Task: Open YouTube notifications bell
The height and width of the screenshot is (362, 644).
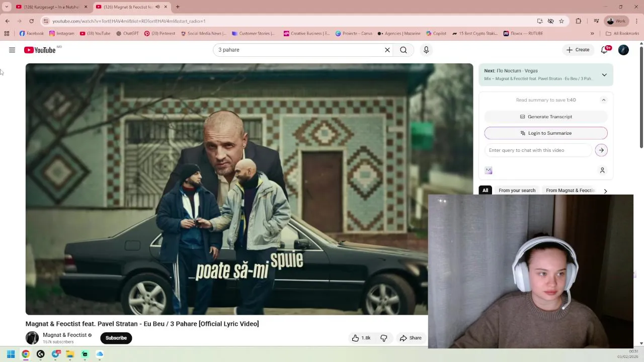Action: (605, 50)
